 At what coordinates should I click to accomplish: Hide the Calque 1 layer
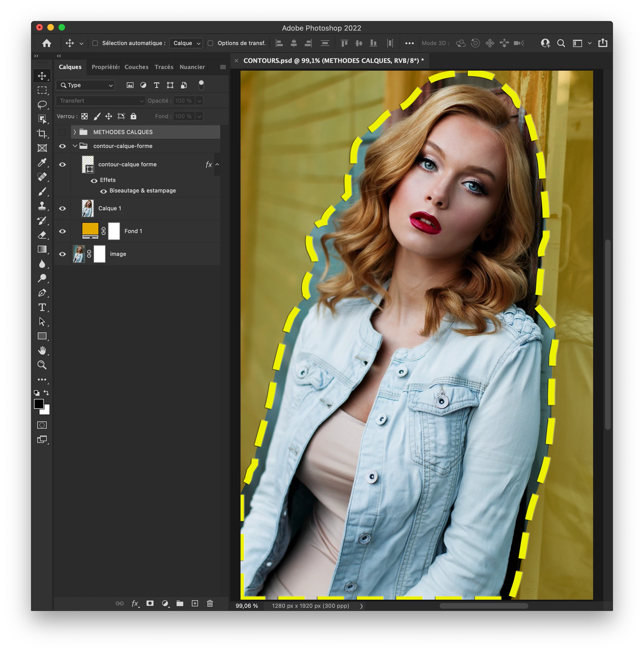coord(62,209)
